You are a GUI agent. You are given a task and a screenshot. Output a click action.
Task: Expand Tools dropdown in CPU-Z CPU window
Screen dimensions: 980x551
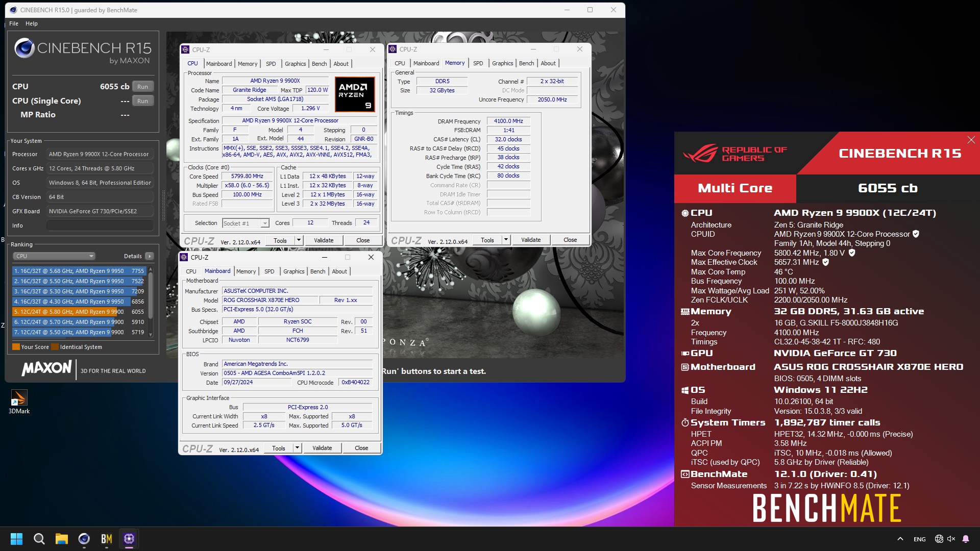point(299,240)
